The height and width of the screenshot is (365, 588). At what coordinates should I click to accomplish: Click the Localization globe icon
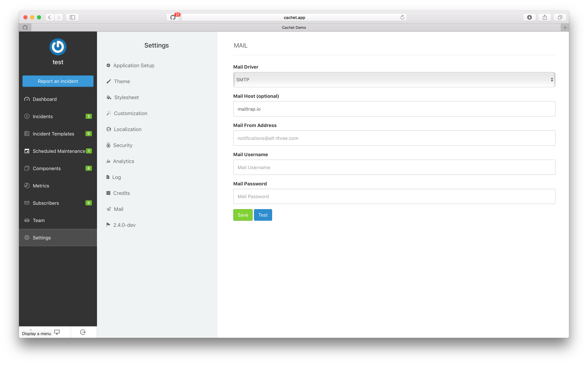click(109, 129)
